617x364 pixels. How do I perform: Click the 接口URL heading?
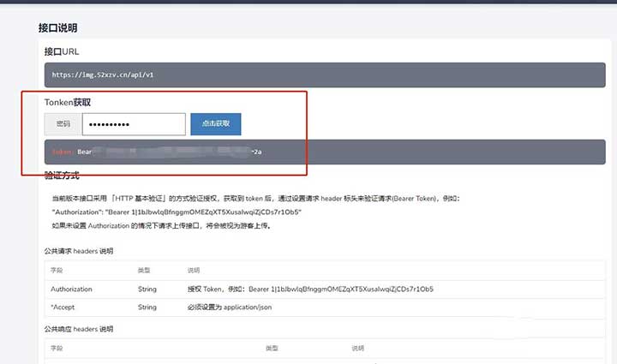tap(62, 51)
